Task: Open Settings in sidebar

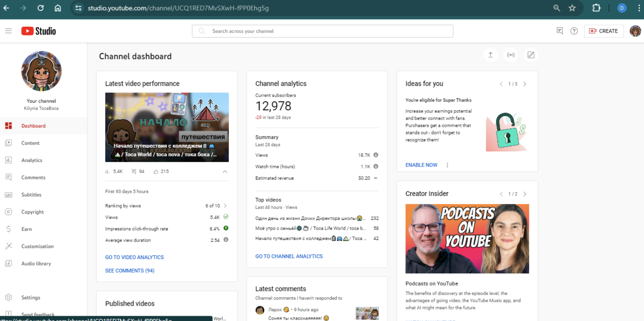Action: (x=43, y=297)
